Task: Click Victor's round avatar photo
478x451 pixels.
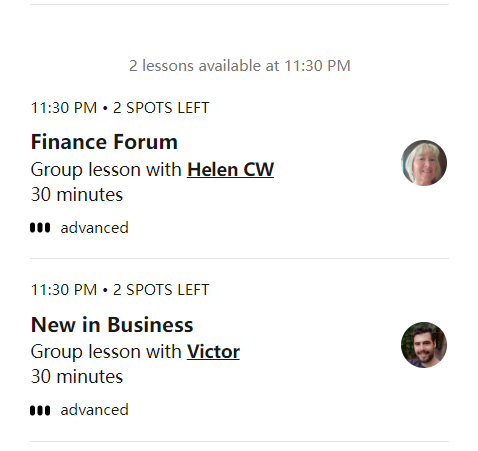Action: pyautogui.click(x=424, y=345)
